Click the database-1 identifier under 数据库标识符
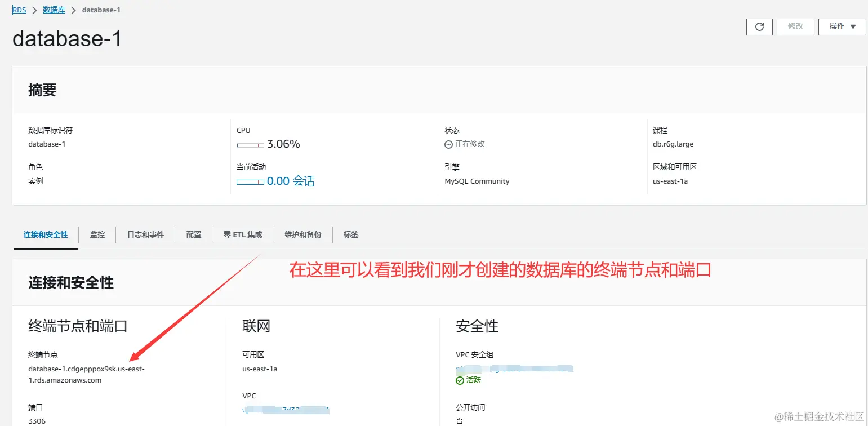 click(47, 144)
